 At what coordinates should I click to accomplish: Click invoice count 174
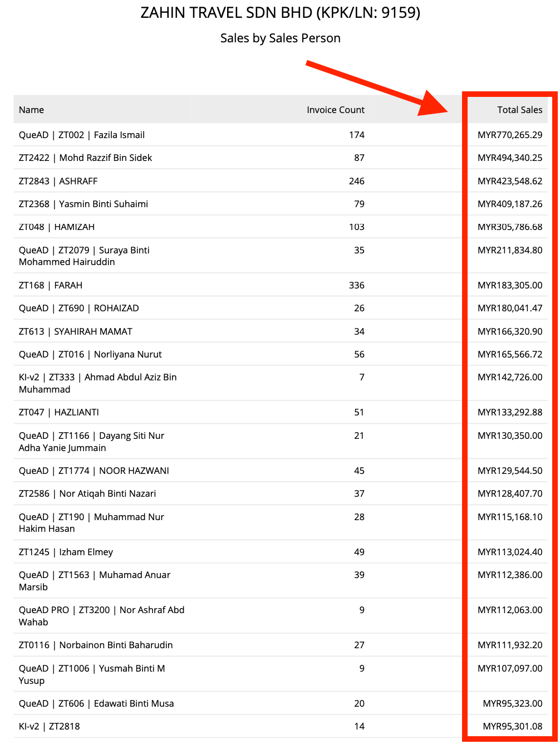pyautogui.click(x=357, y=135)
